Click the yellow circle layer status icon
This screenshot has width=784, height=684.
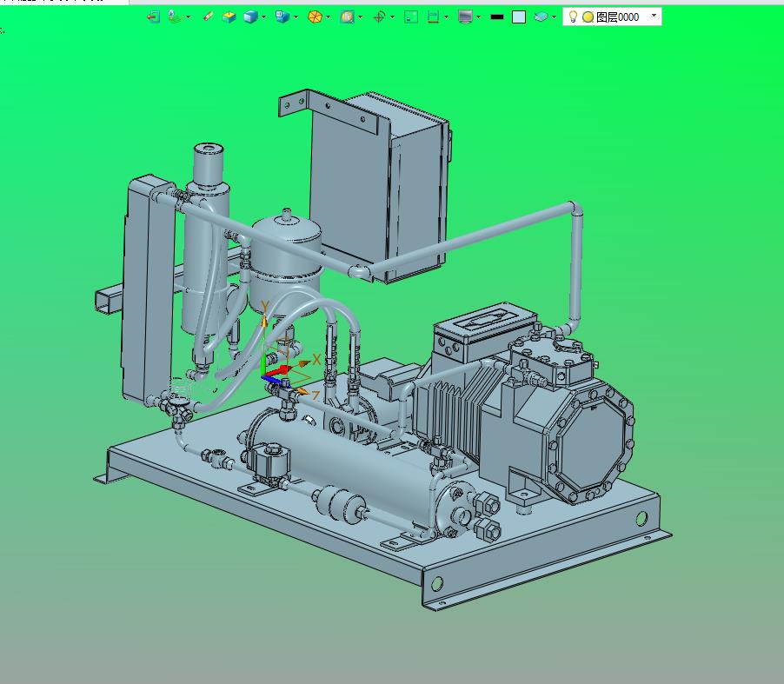click(588, 17)
